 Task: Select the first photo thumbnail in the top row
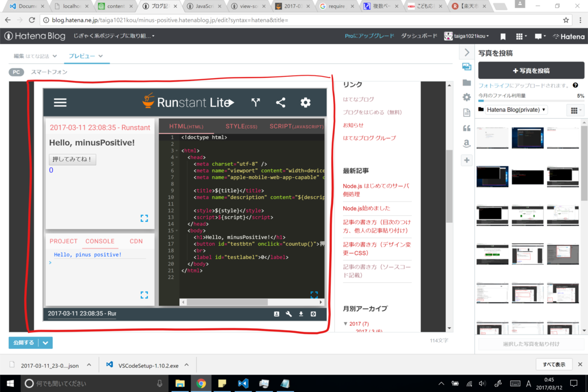point(492,138)
